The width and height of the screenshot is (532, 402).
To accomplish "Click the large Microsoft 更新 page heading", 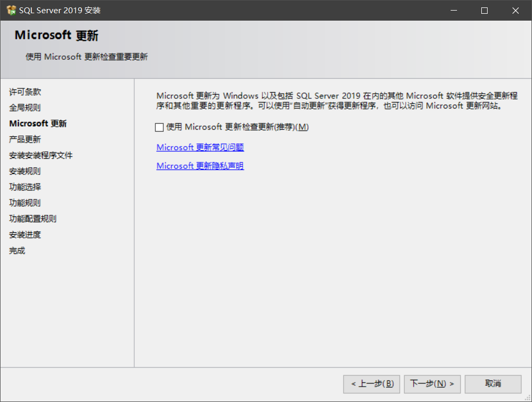I will coord(57,35).
